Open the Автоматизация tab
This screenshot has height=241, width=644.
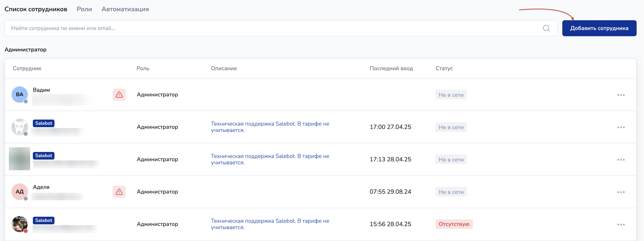pyautogui.click(x=125, y=9)
